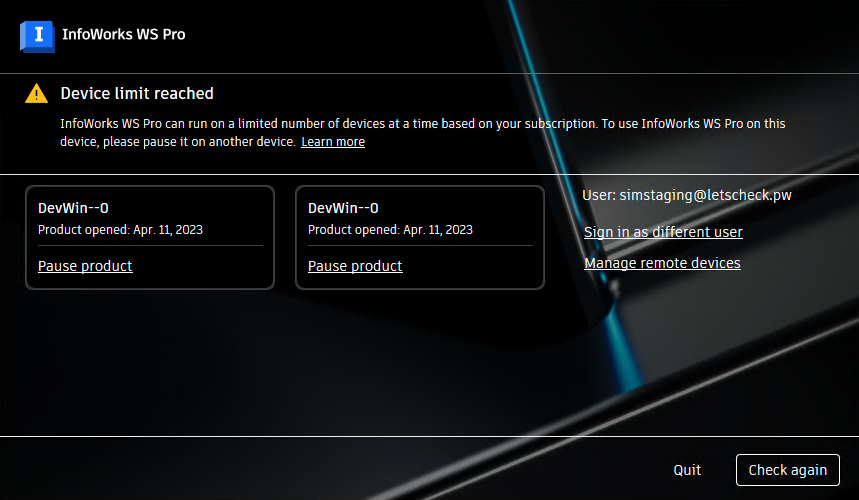Pause product on the right DevWin--0 card

355,266
